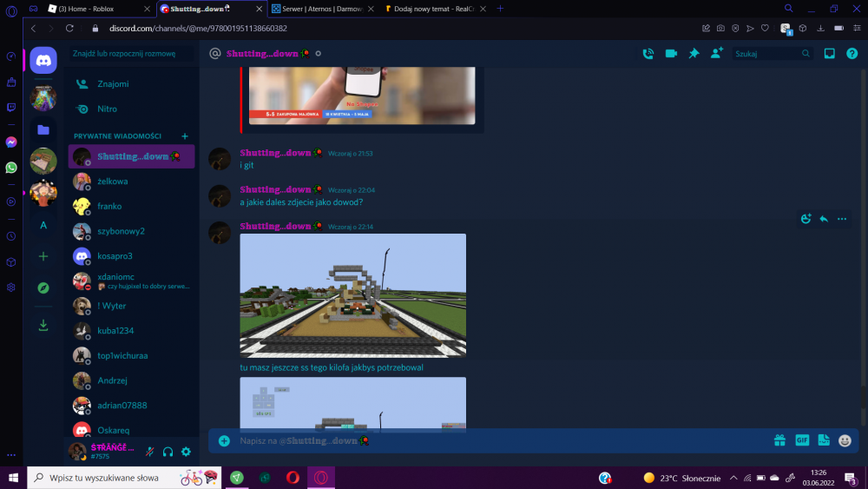Open Messenger in Opera sidebar
This screenshot has width=868, height=489.
tap(11, 142)
